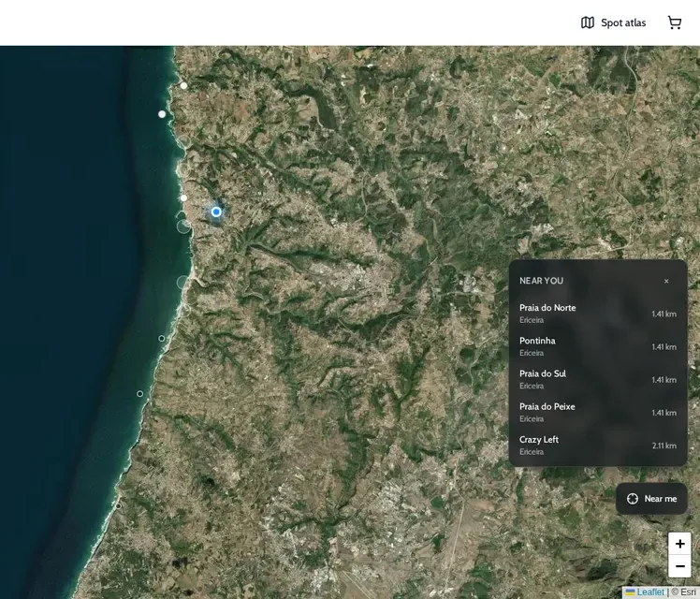Click the Near me button
Viewport: 700px width, 599px height.
(651, 499)
